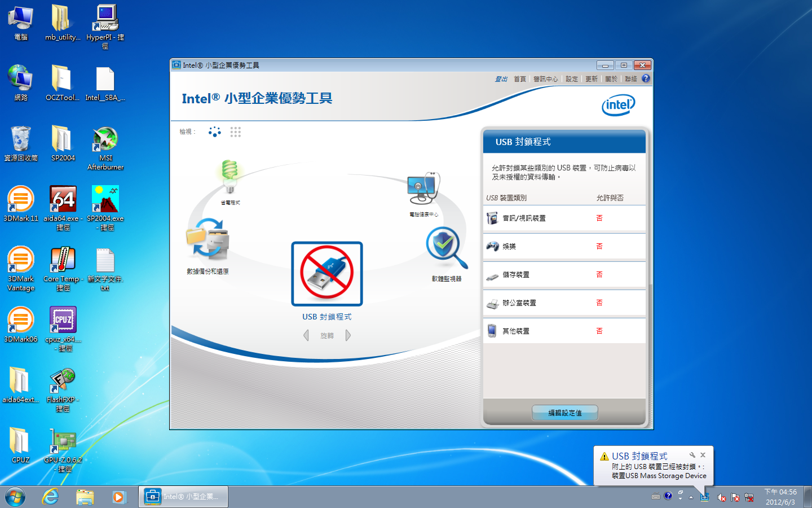Screen dimensions: 812x508
Task: Click the Show Desktop strip at taskbar end
Action: click(808, 497)
